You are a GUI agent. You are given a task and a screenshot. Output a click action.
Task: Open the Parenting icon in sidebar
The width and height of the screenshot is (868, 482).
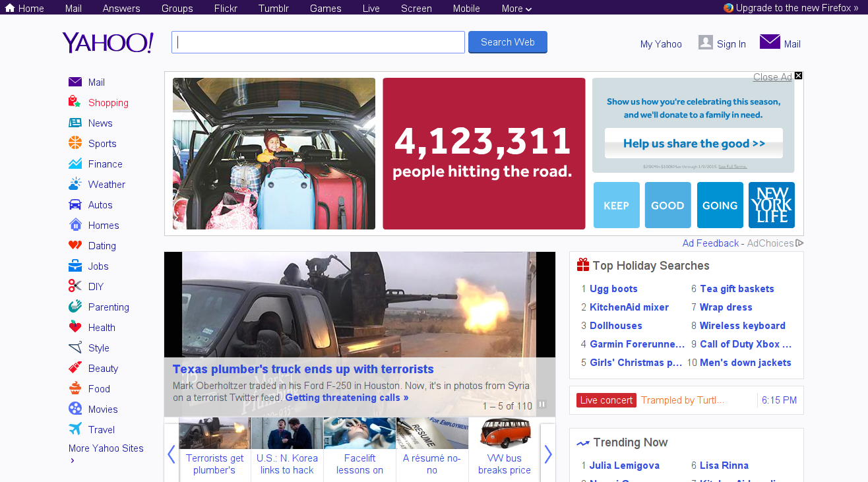[75, 307]
